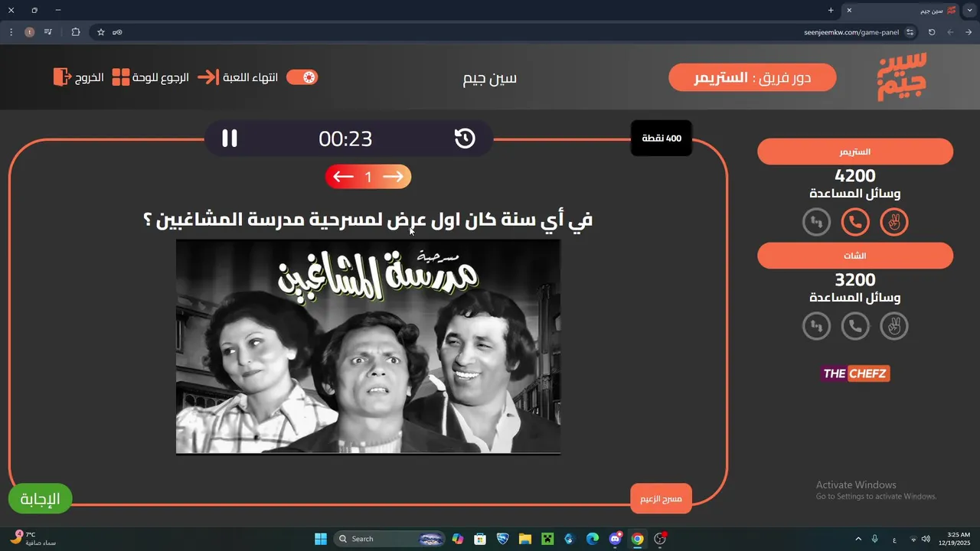Image resolution: width=980 pixels, height=551 pixels.
Task: Open Microsoft Store from the taskbar
Action: (480, 539)
